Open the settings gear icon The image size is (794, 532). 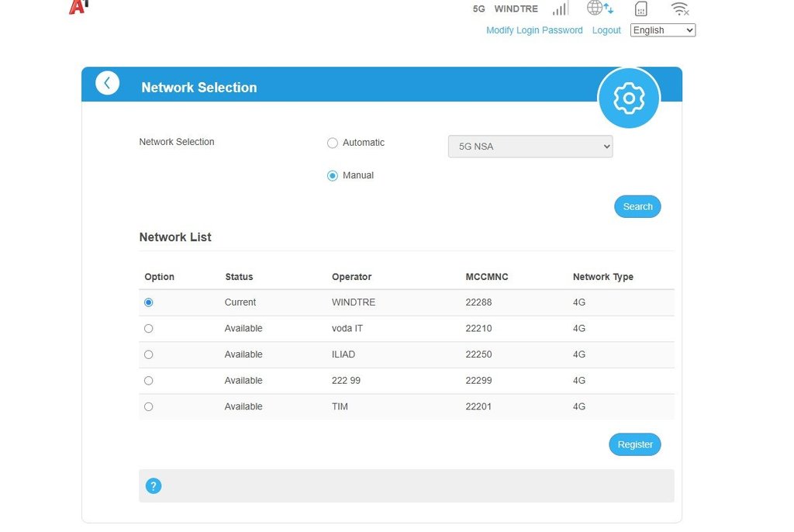628,98
